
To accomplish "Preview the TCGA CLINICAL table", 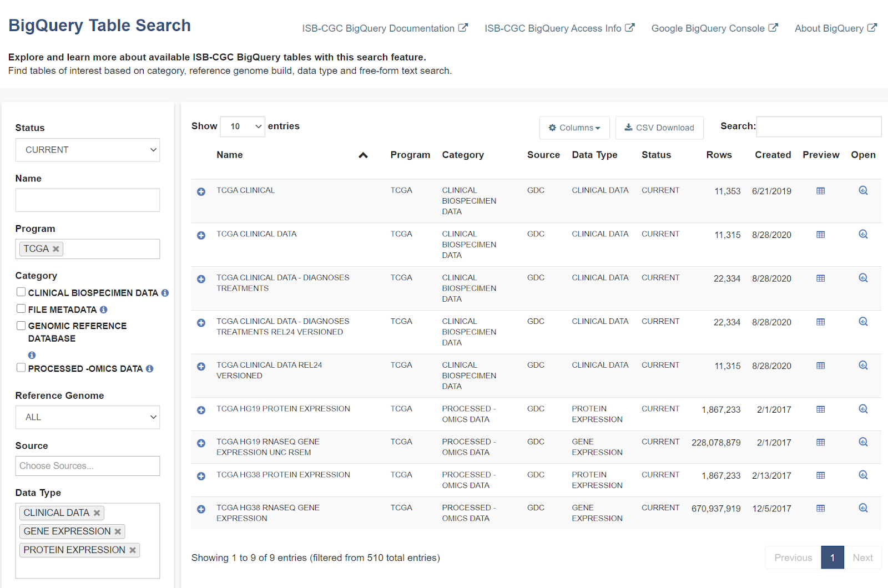I will 820,191.
